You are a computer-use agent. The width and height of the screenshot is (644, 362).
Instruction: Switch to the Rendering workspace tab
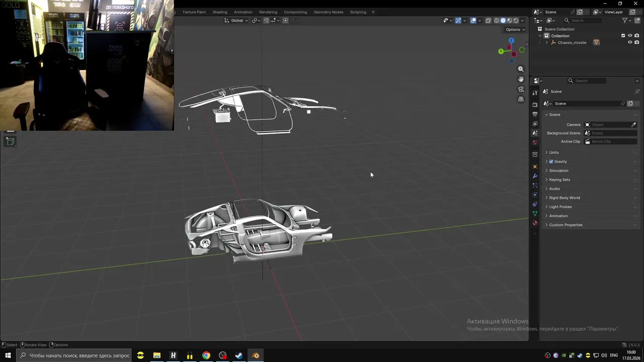tap(268, 12)
